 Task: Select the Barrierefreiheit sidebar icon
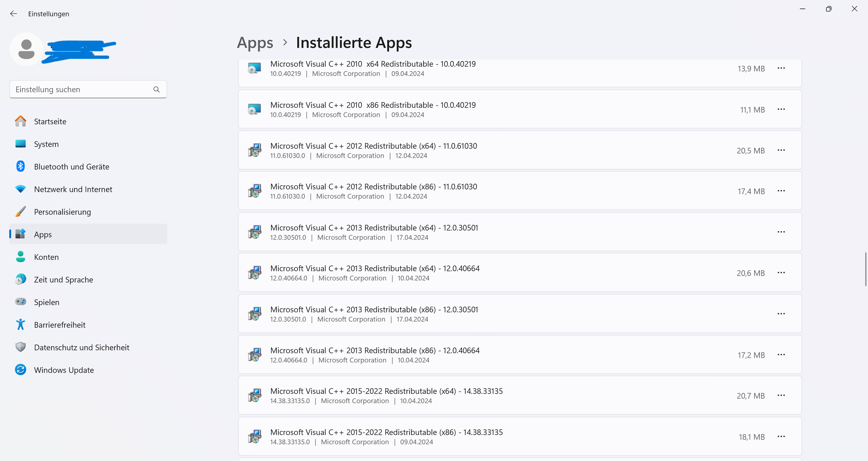pyautogui.click(x=21, y=325)
